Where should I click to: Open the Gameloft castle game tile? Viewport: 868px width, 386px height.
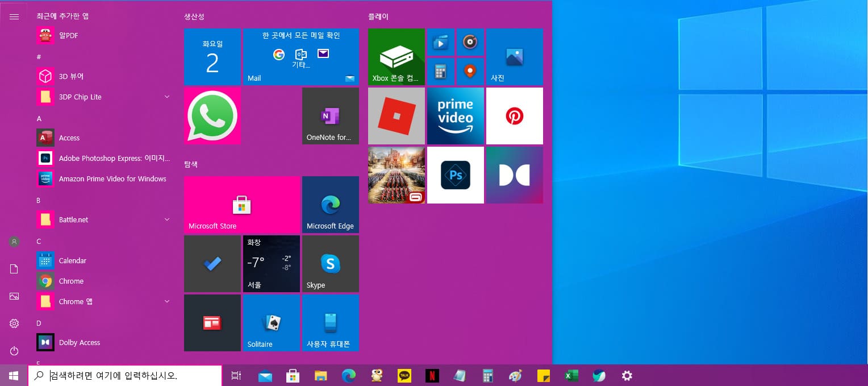tap(397, 175)
